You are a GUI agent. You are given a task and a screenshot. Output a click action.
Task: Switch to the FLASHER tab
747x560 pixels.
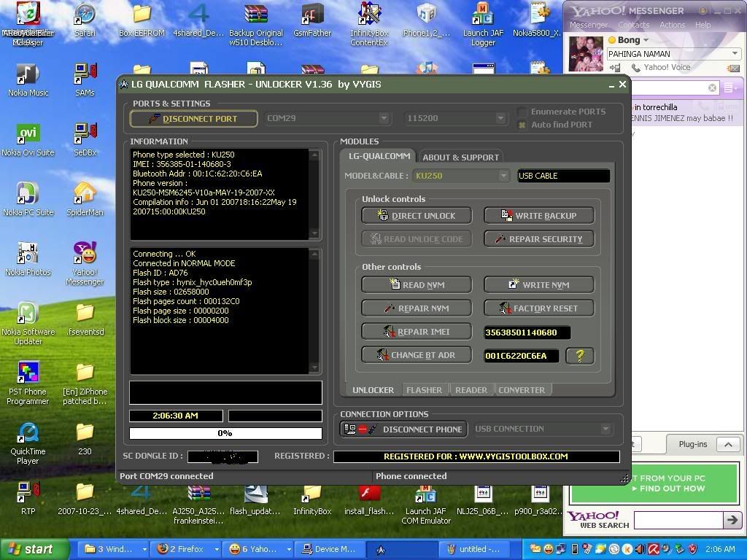pyautogui.click(x=424, y=390)
